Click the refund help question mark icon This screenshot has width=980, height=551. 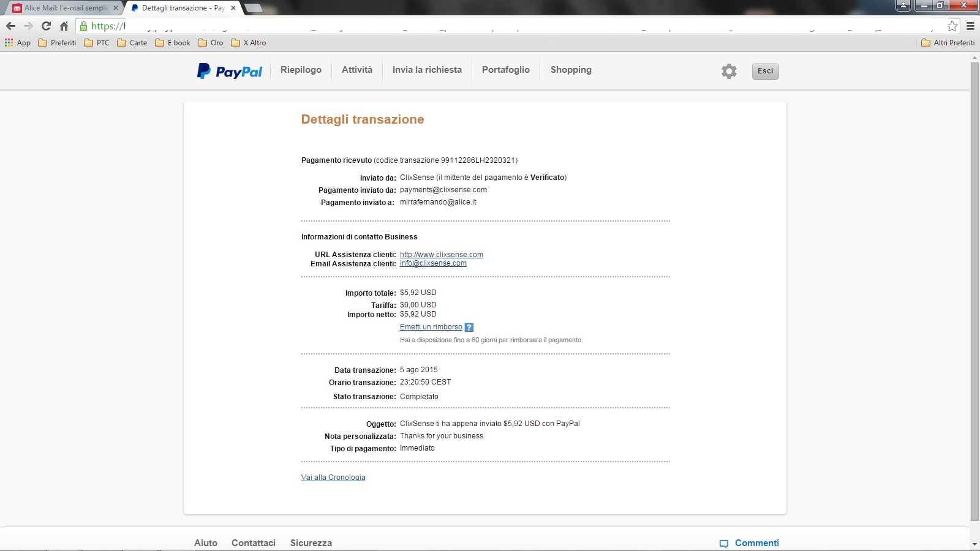(x=469, y=328)
